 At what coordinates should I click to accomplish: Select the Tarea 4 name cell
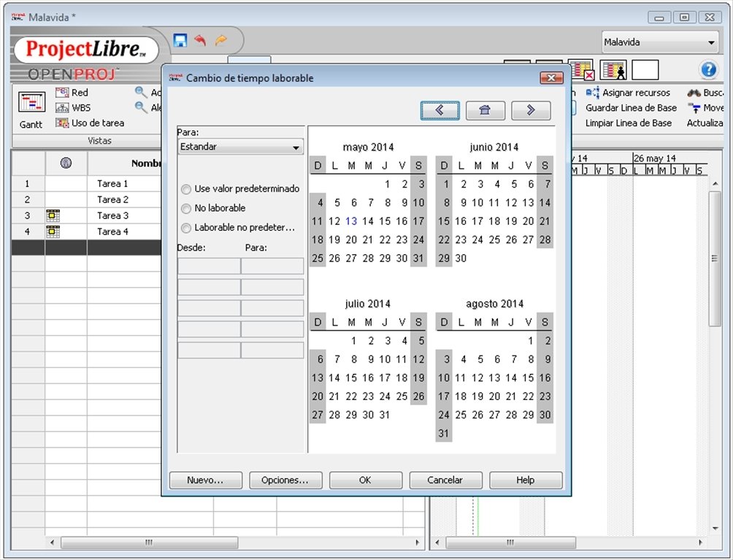pos(112,231)
